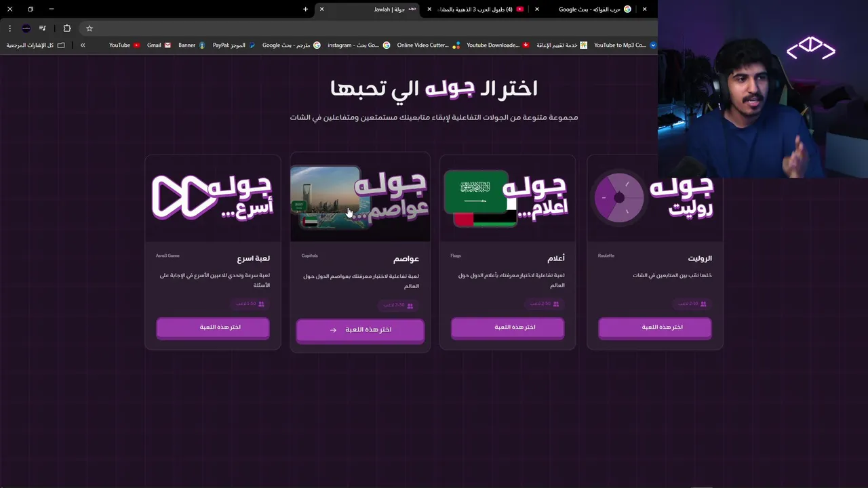868x488 pixels.
Task: Open the Online Video Cutter bookmark
Action: tap(429, 45)
